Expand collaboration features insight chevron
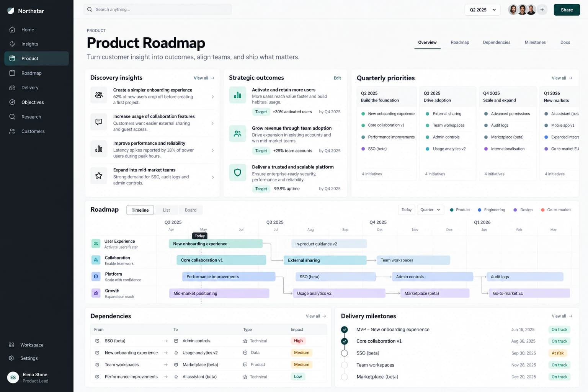Screen dimensions: 588x392 213,124
